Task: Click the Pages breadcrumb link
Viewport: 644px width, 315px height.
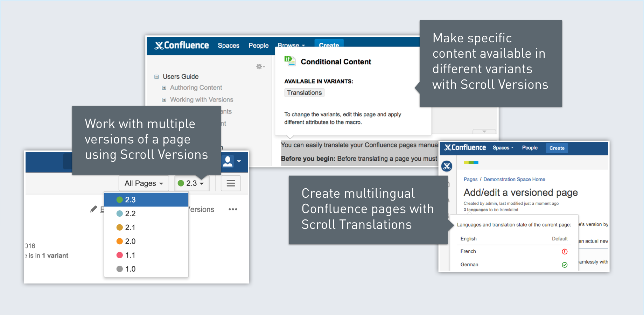Action: 470,179
